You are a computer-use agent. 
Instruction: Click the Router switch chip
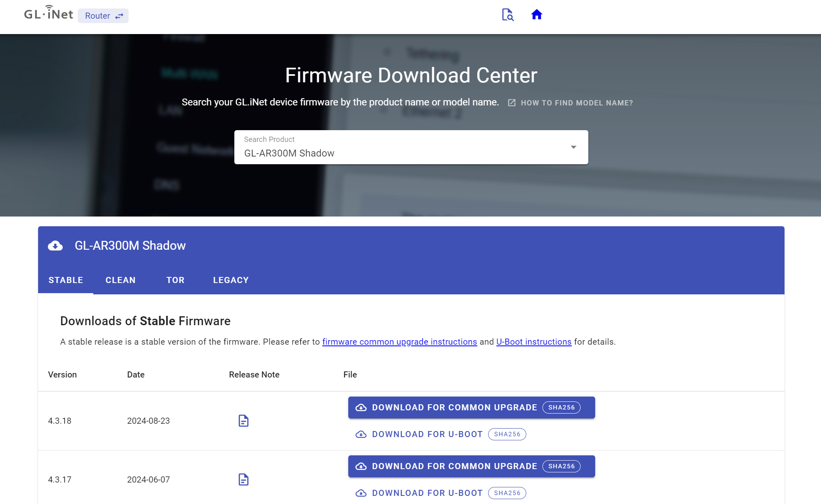coord(103,16)
